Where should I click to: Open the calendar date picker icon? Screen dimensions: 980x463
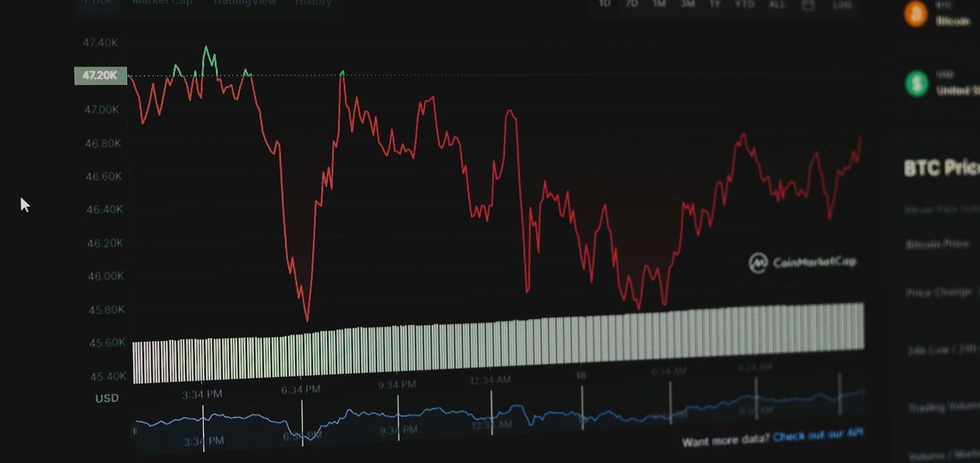[x=808, y=5]
